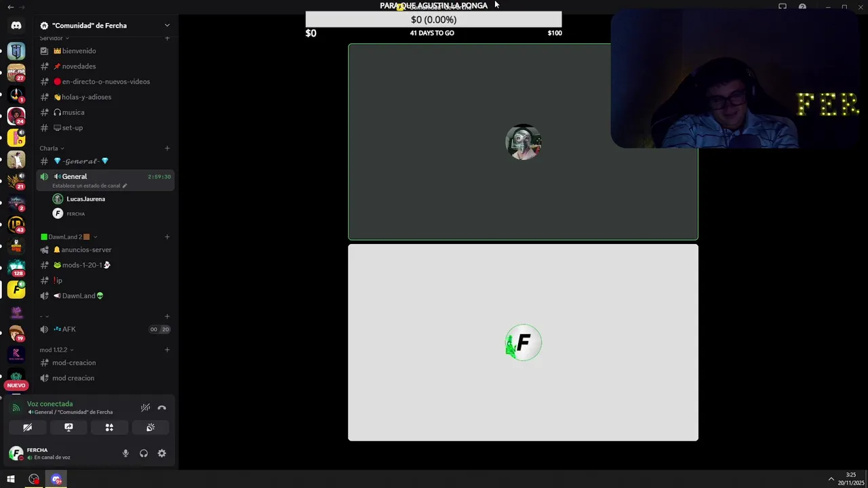Open the server icon with badge 24

(16, 116)
